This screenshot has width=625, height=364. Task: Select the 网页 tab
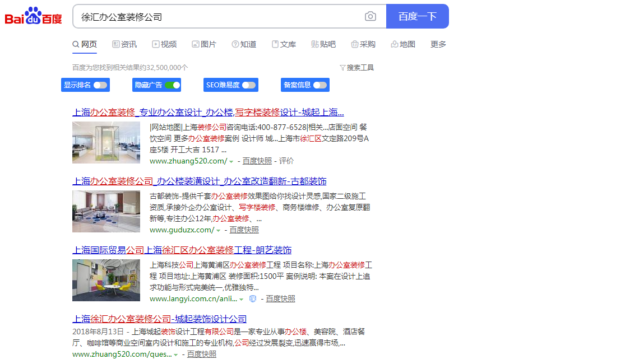(x=85, y=44)
